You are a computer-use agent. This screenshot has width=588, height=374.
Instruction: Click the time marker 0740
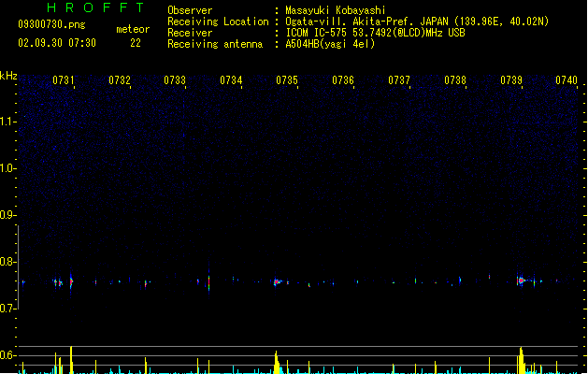pos(566,80)
